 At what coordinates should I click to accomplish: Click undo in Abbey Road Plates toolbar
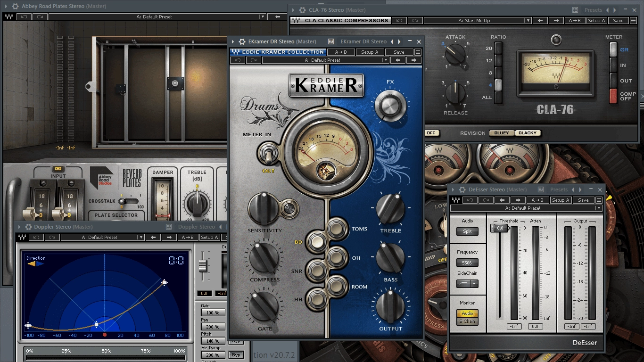23,16
